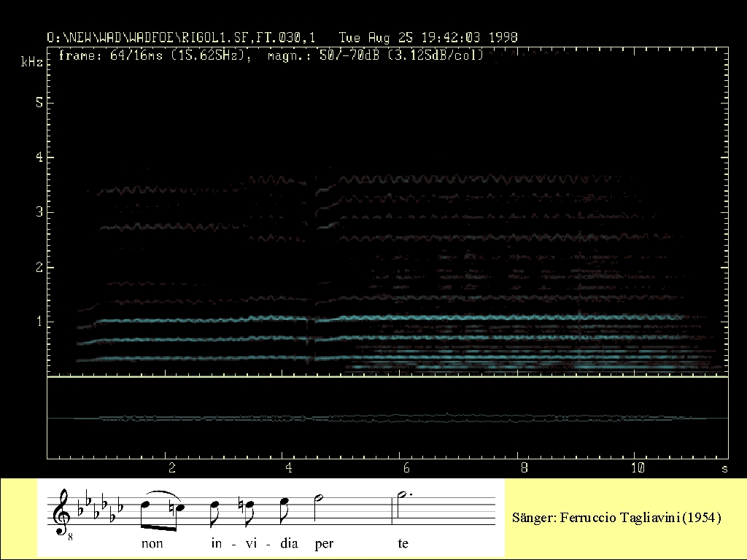Image resolution: width=747 pixels, height=560 pixels.
Task: Click the kHz unit label
Action: (x=31, y=64)
